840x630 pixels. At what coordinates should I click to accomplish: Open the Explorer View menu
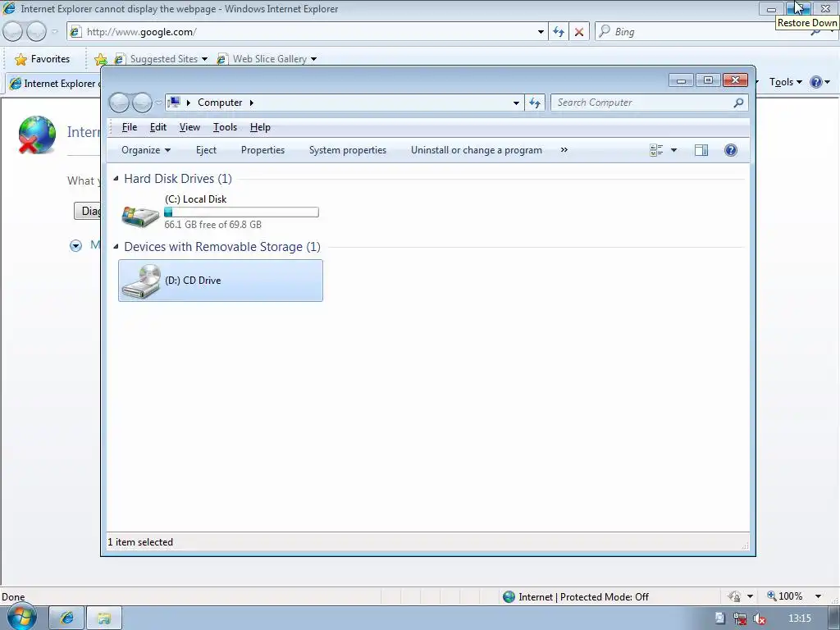(189, 127)
